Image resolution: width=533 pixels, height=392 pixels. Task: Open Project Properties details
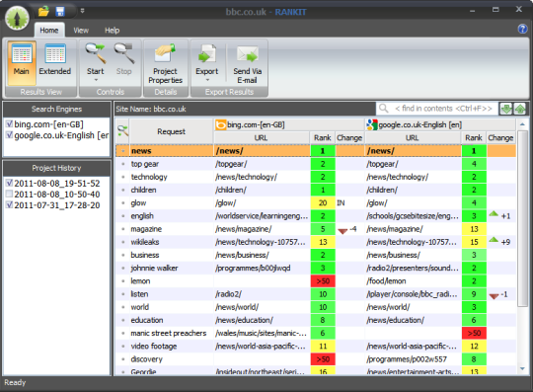(x=166, y=62)
